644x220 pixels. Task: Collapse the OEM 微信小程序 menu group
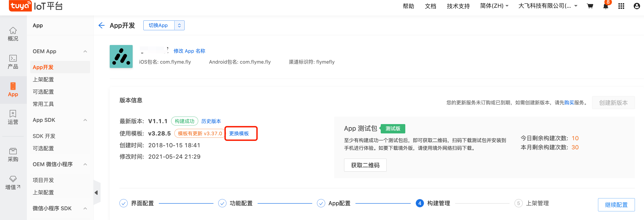85,164
